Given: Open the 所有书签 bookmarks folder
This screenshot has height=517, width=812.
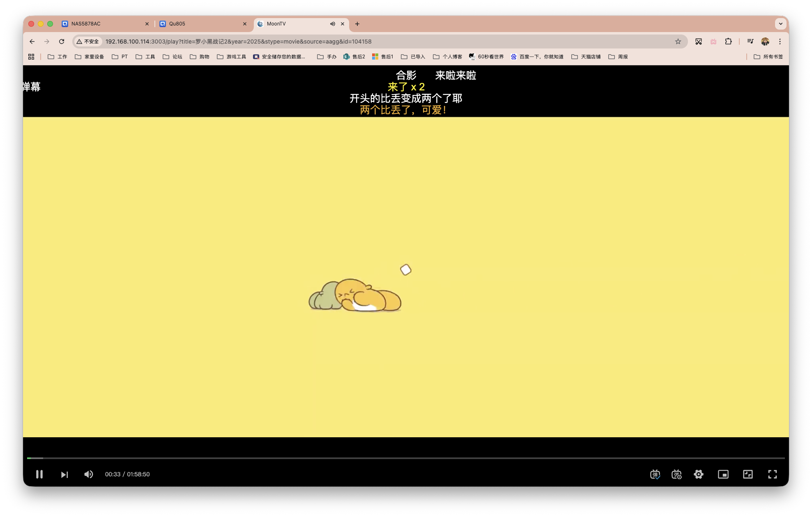Looking at the screenshot, I should coord(767,56).
